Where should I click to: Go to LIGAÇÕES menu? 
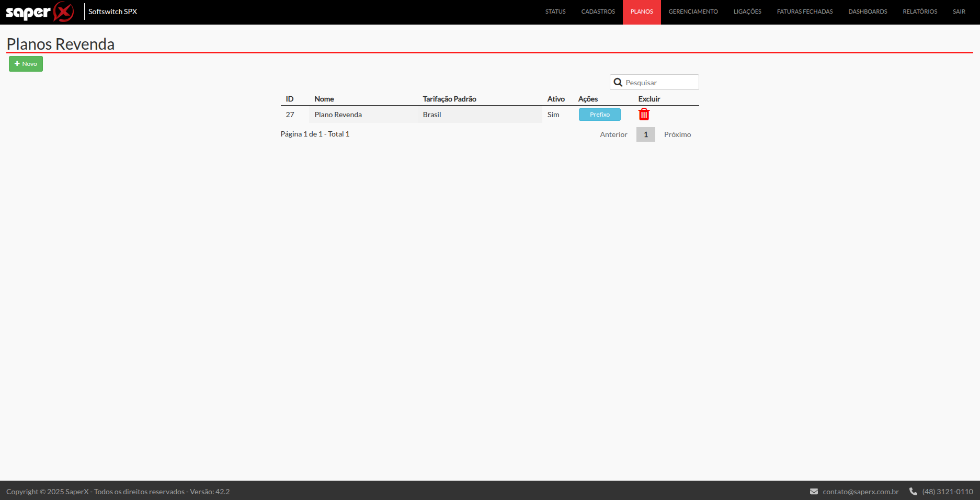pos(747,12)
